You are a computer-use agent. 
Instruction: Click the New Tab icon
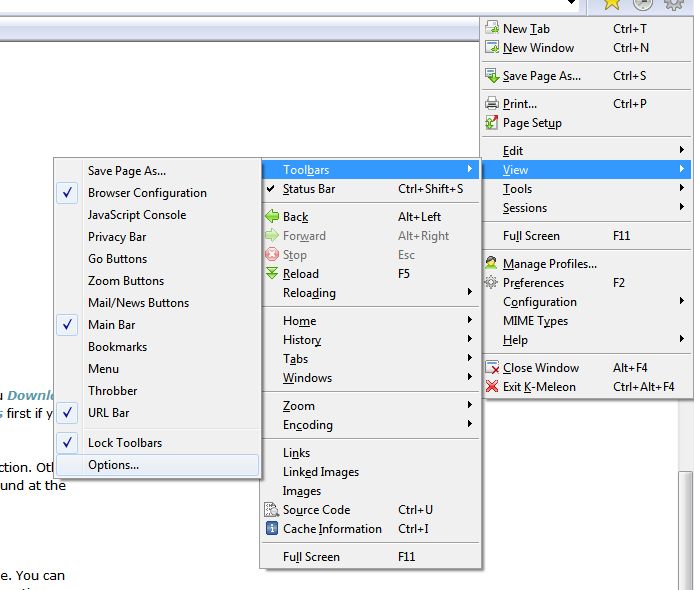(x=491, y=28)
